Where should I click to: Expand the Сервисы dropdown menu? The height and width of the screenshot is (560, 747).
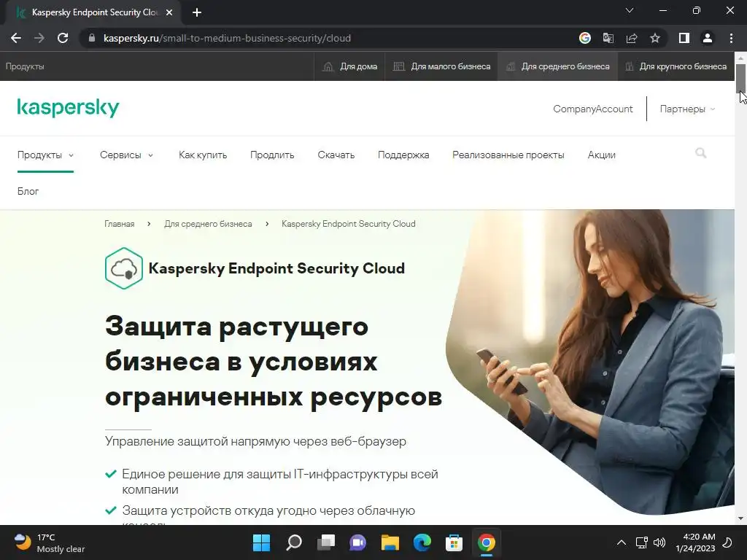point(126,155)
